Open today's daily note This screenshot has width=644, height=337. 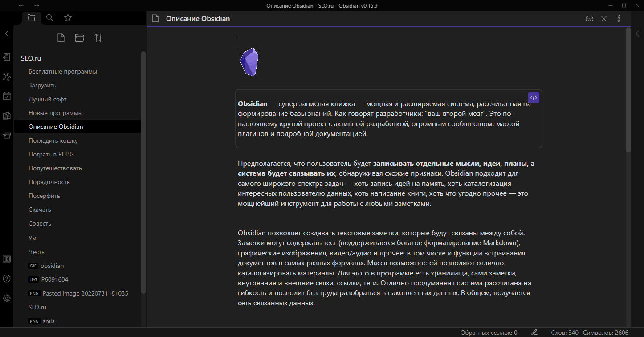coord(7,96)
